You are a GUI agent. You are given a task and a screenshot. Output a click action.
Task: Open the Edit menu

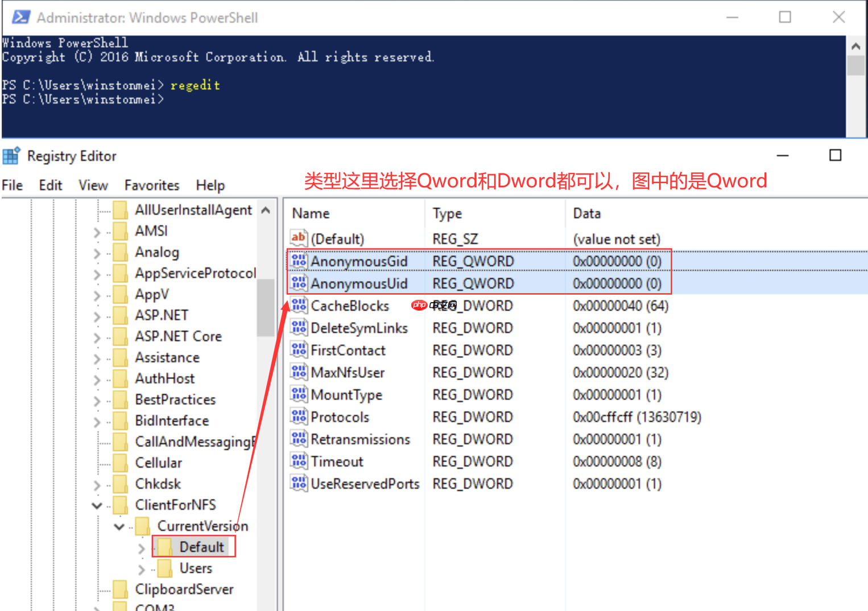pyautogui.click(x=50, y=185)
